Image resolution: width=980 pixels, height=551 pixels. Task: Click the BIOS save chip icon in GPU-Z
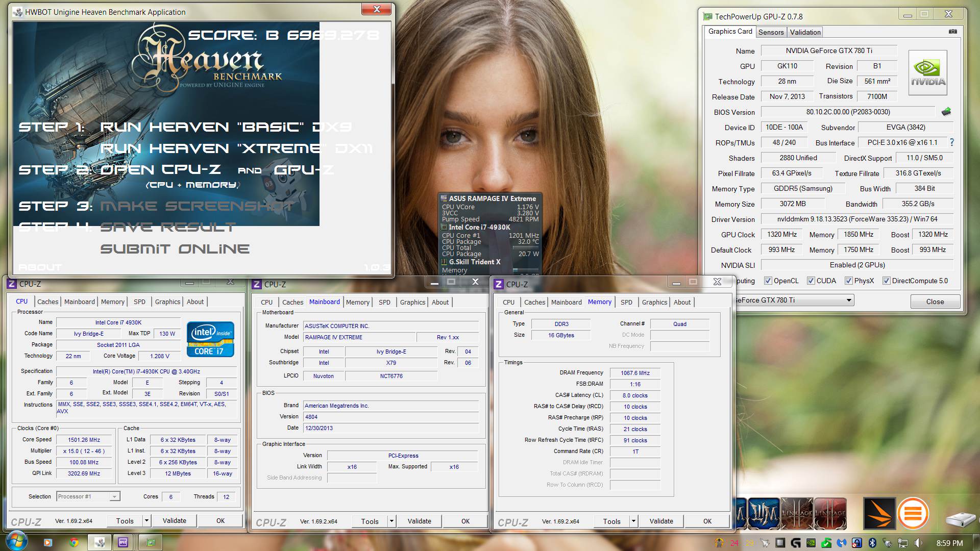coord(946,112)
